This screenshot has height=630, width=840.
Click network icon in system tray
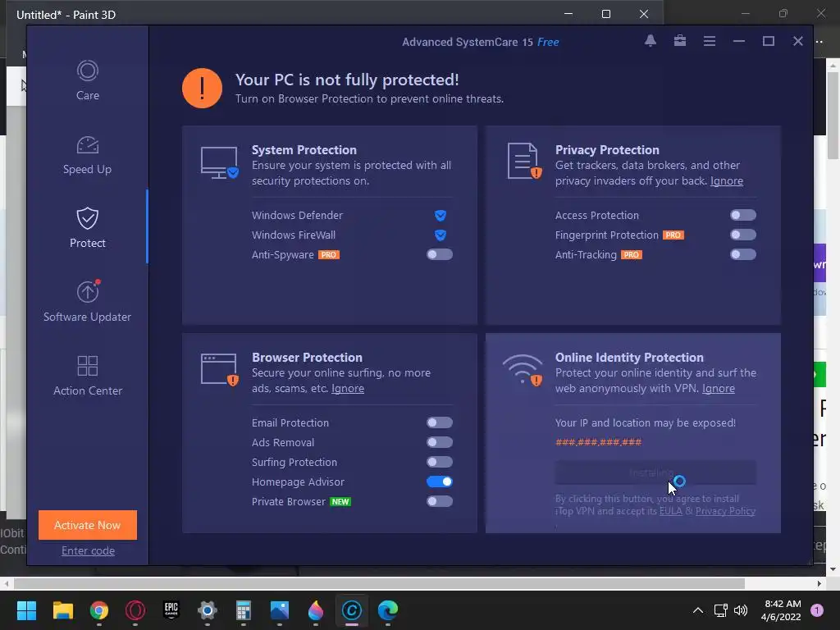(720, 610)
